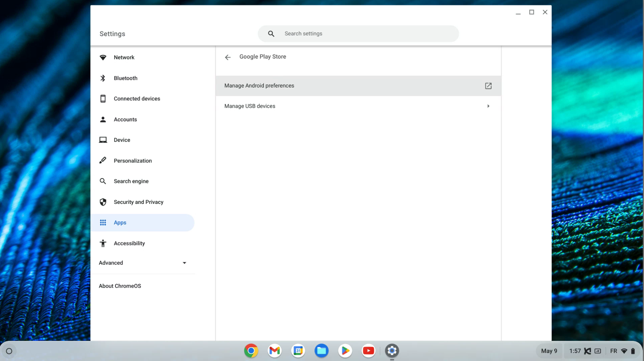Open Manage Android preferences external link icon
The height and width of the screenshot is (361, 644).
pos(488,86)
